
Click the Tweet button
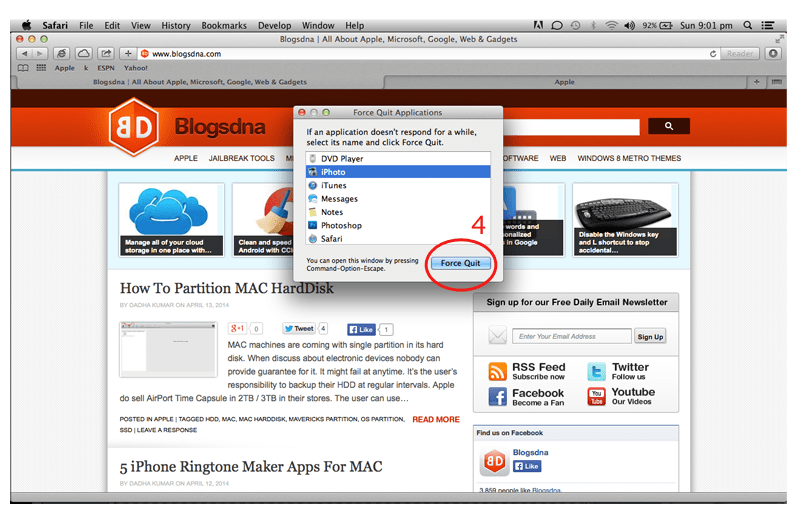(x=299, y=329)
